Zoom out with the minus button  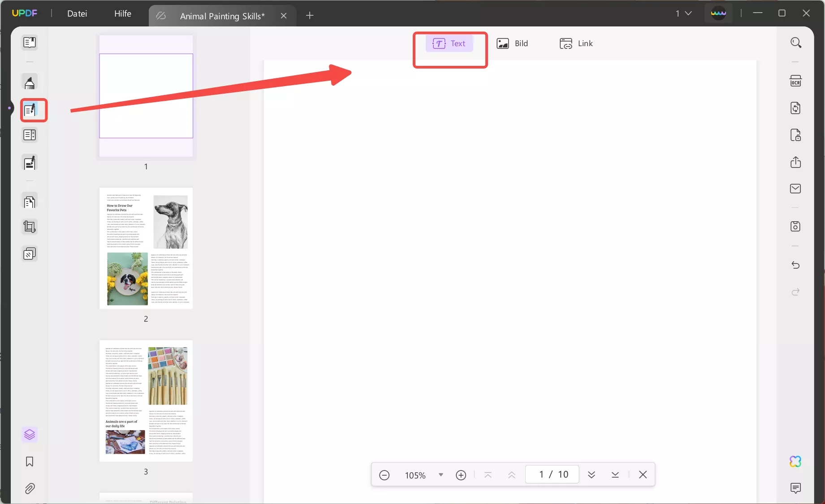[384, 475]
